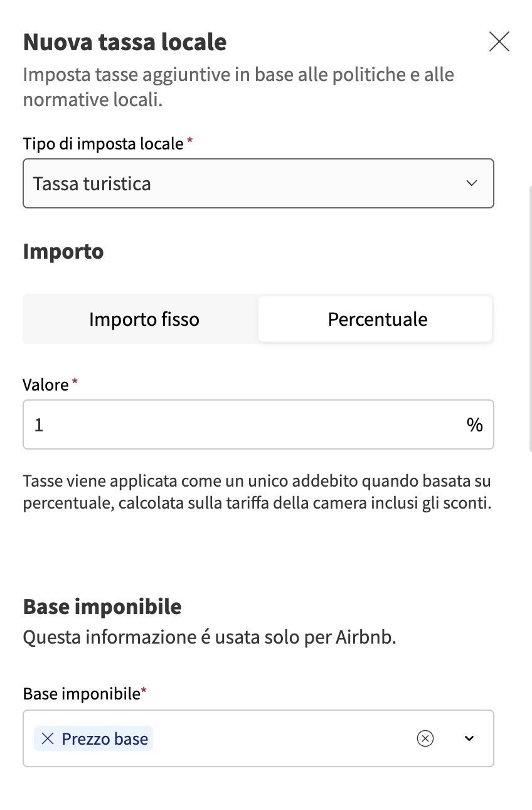Clear all Base imponibile selections
This screenshot has height=810, width=532.
coord(425,738)
